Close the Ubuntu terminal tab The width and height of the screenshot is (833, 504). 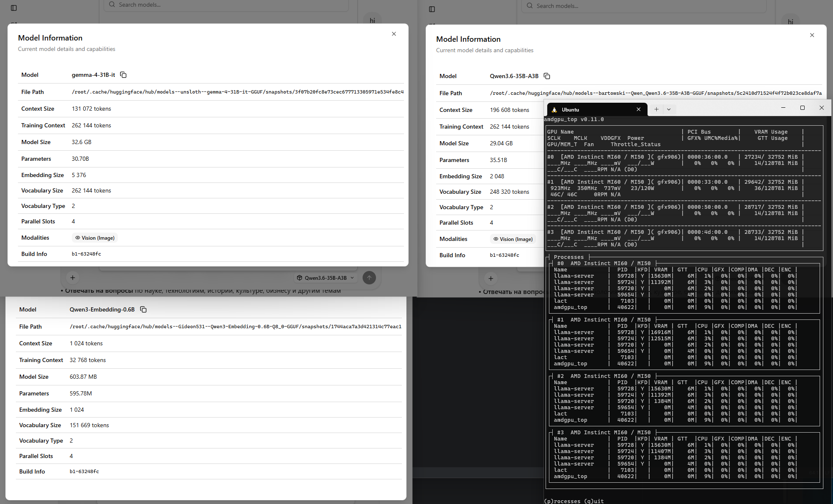pyautogui.click(x=638, y=109)
